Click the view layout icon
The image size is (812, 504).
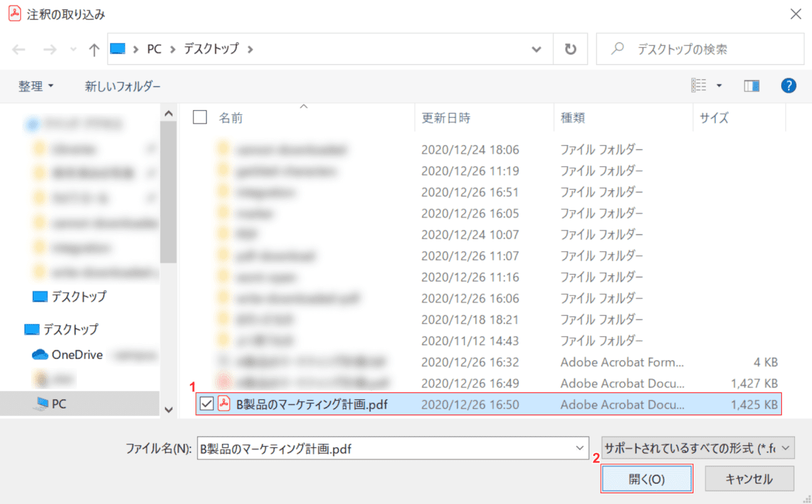(699, 86)
